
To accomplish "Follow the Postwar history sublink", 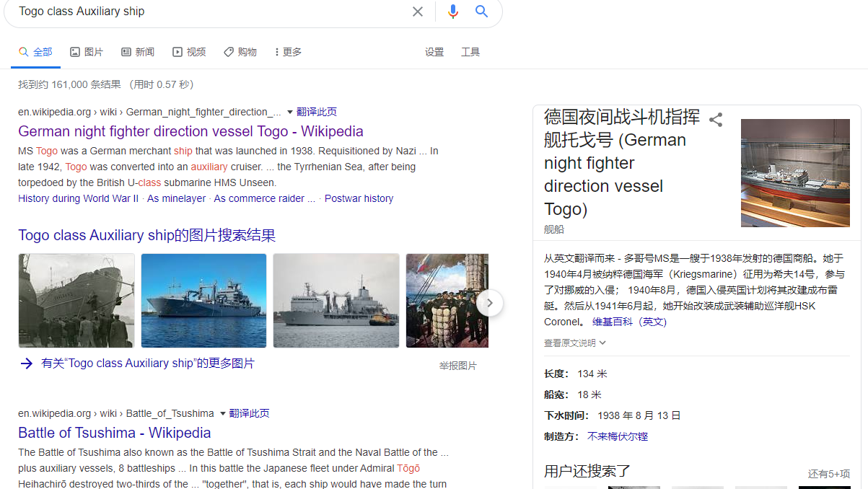I will point(359,198).
